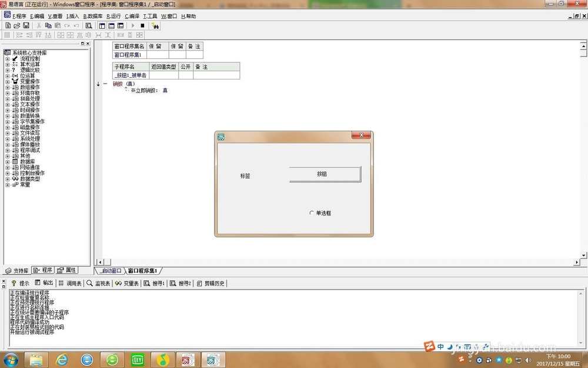Open the T.工具 menu
Image resolution: width=588 pixels, height=368 pixels.
coord(150,16)
